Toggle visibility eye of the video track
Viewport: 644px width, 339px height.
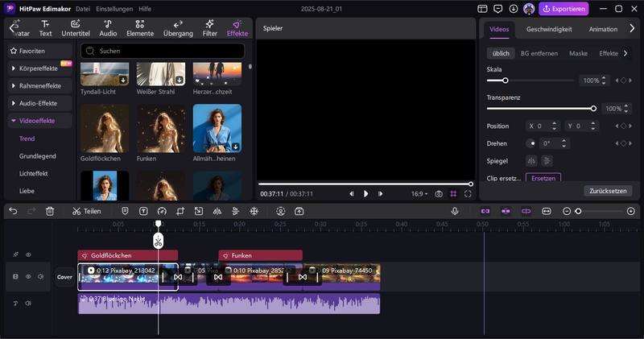28,276
